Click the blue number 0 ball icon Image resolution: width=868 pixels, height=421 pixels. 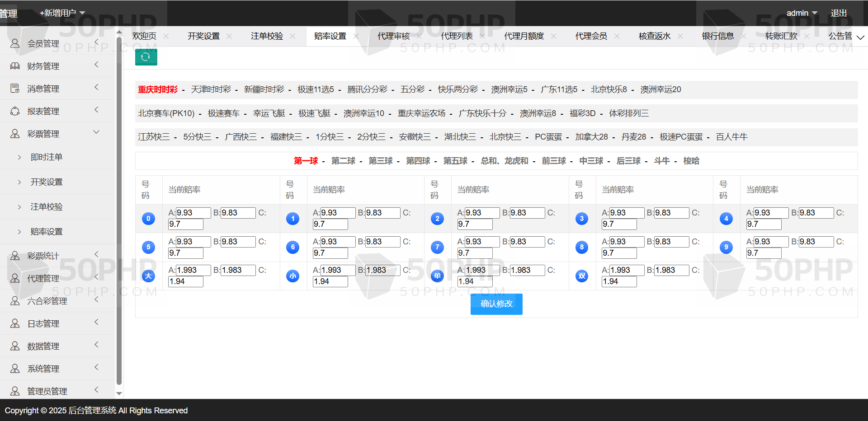[148, 219]
